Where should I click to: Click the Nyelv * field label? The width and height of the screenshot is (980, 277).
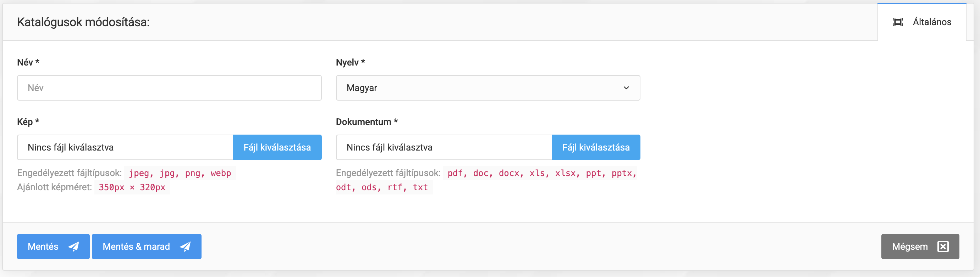tap(350, 62)
